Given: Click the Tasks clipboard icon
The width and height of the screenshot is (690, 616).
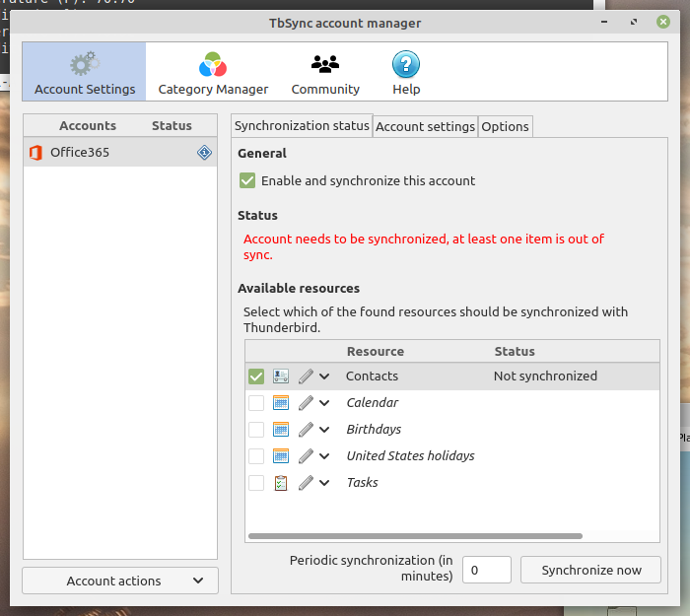Looking at the screenshot, I should tap(281, 483).
